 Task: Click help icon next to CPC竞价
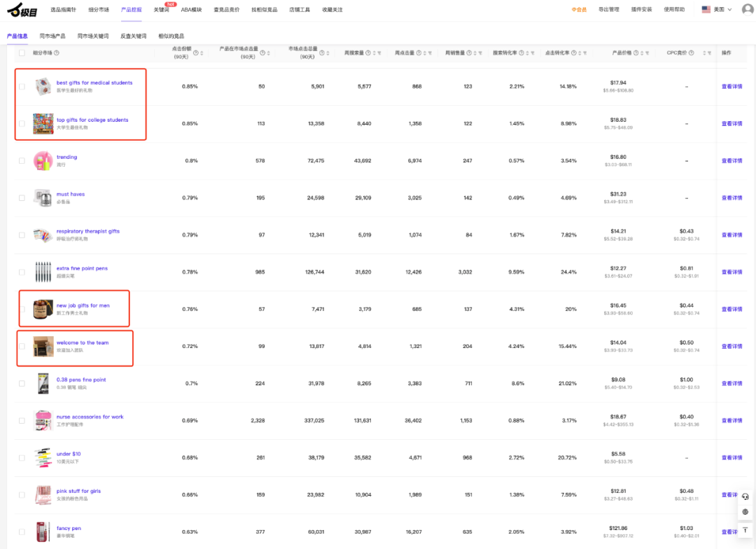click(x=692, y=53)
